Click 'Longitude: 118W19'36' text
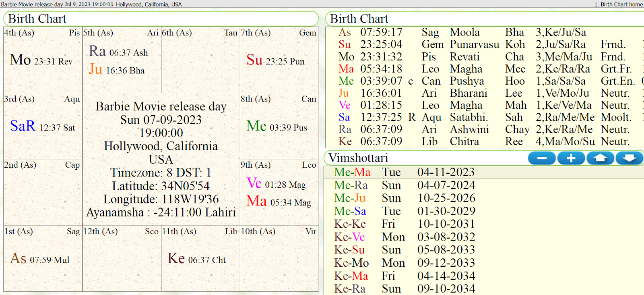 tap(161, 199)
